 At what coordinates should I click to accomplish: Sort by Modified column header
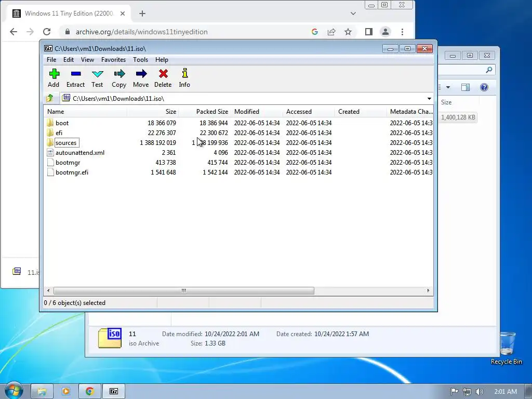pyautogui.click(x=257, y=112)
